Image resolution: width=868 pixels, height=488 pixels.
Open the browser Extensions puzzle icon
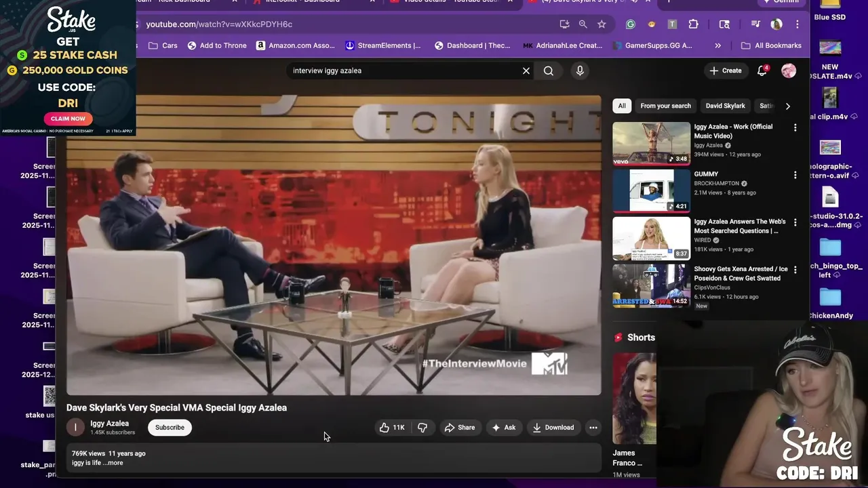click(693, 24)
